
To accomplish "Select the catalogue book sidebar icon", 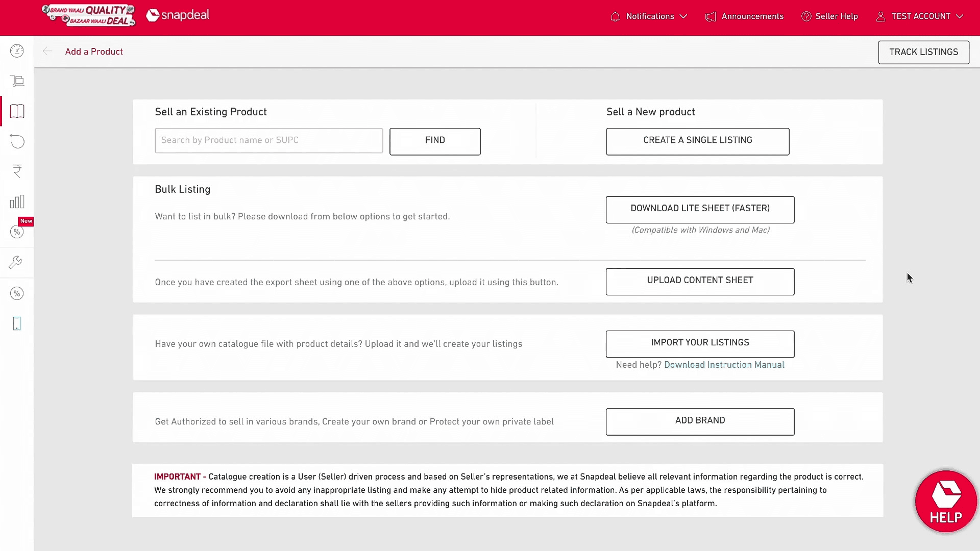I will tap(17, 111).
